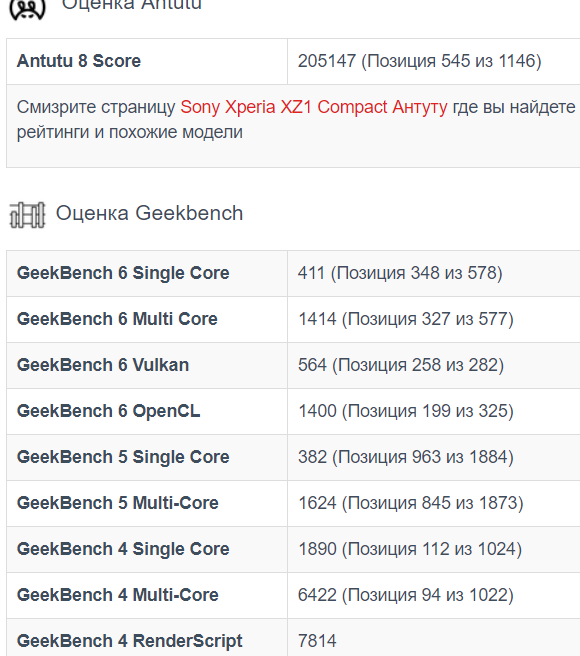Select GeekBench 4 Single Core row label
Screen dimensions: 580x656
click(x=123, y=549)
